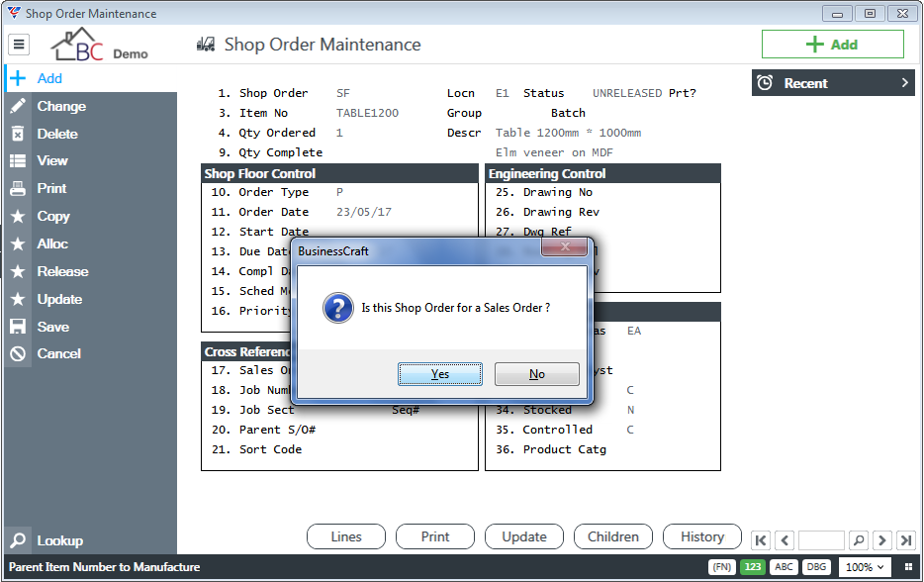Select the Drawing No field label

[557, 192]
